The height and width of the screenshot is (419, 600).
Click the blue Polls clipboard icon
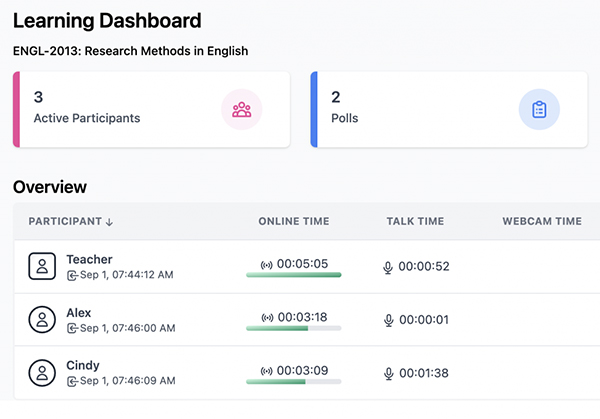539,110
